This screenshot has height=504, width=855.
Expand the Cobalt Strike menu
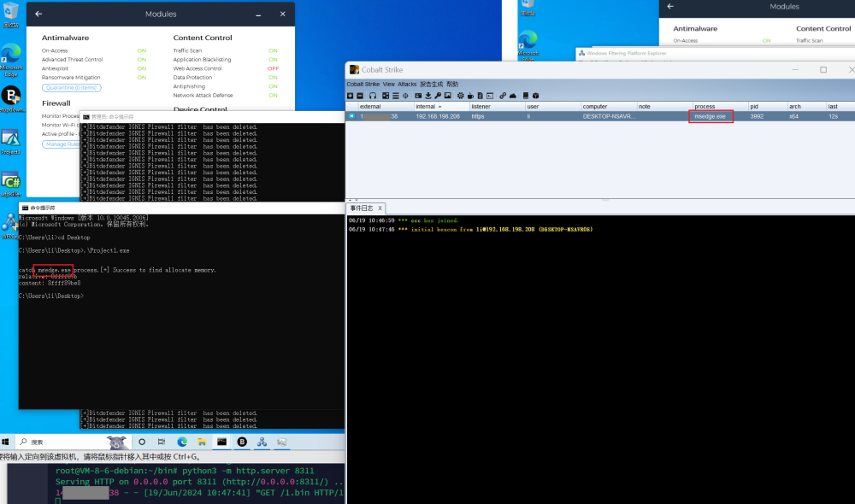tap(363, 85)
